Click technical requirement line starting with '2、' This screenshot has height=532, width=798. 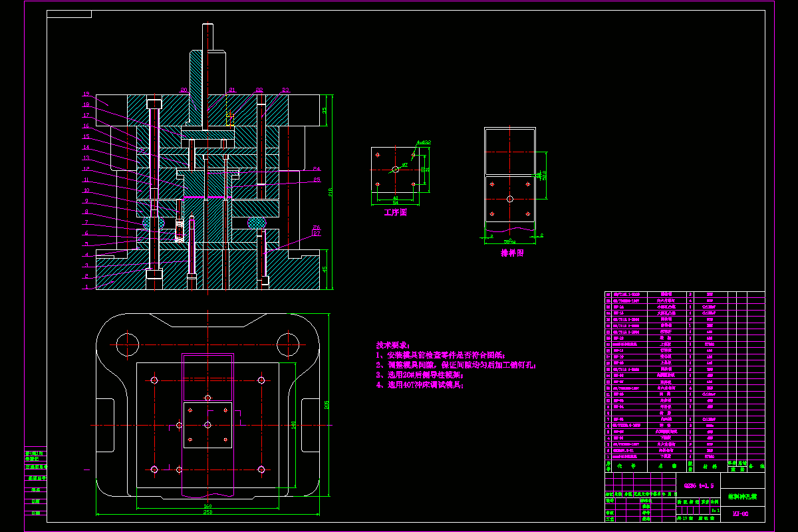[x=456, y=365]
